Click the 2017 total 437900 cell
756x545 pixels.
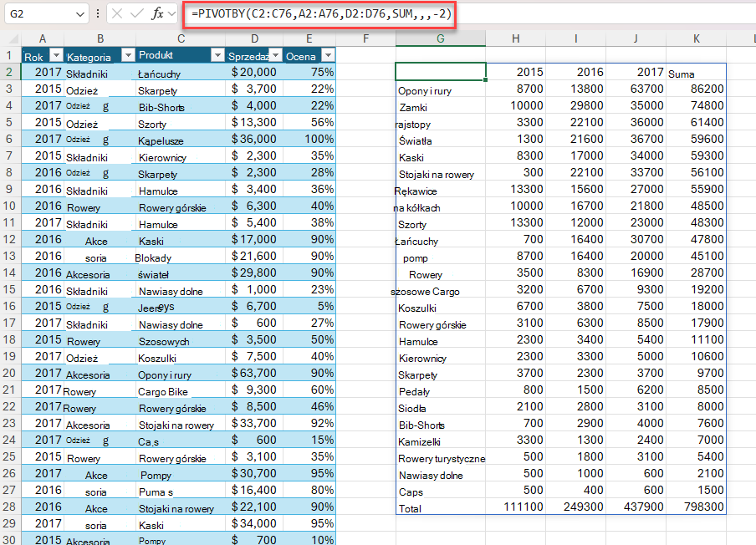(x=644, y=507)
